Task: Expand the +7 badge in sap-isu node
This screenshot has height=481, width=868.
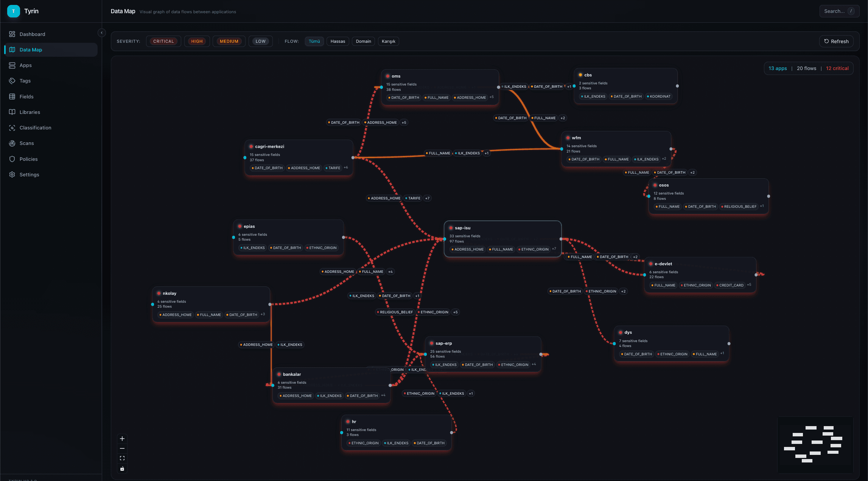Action: [554, 249]
